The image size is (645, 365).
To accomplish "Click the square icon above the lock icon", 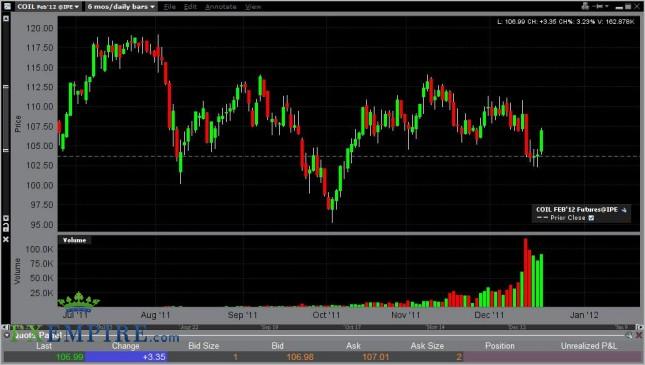I will click(x=6, y=218).
